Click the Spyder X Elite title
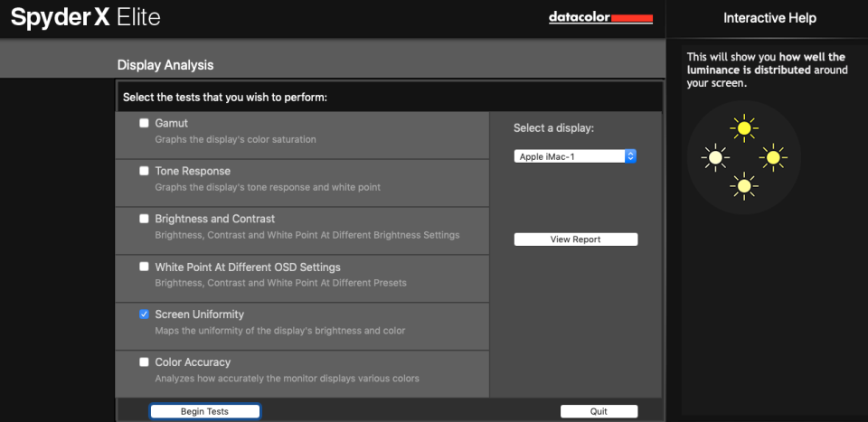Image resolution: width=868 pixels, height=422 pixels. 86,18
